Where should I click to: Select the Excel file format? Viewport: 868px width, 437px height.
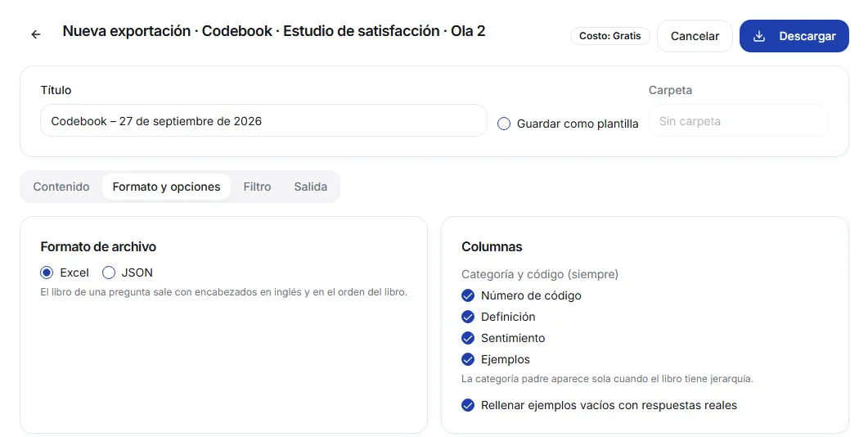47,273
